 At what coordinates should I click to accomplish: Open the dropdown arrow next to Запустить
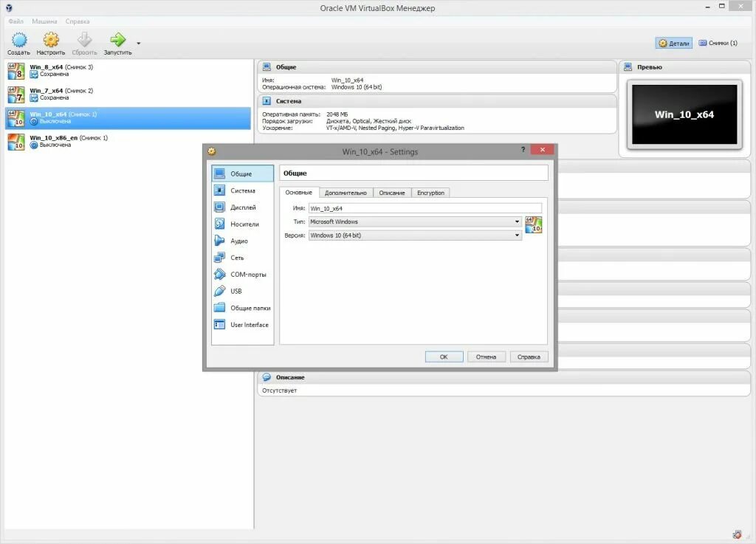(138, 44)
